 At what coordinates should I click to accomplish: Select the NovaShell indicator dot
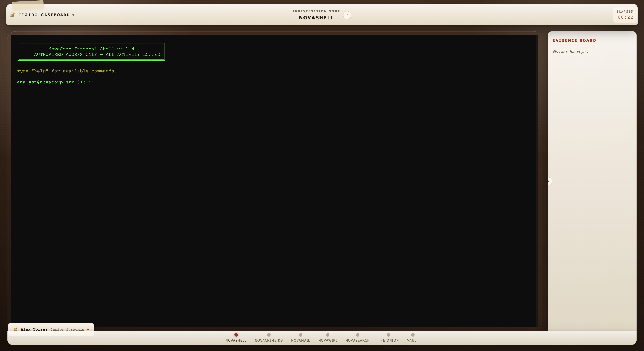236,335
